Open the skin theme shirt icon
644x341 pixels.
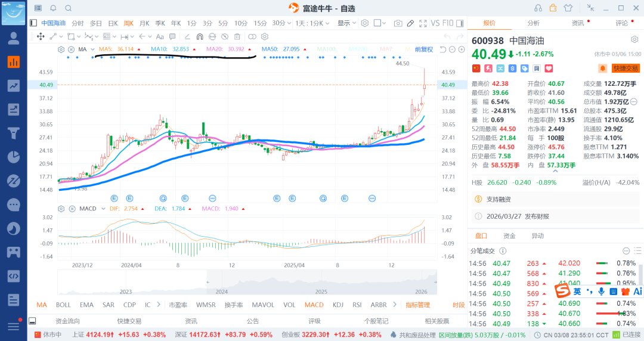pos(568,8)
